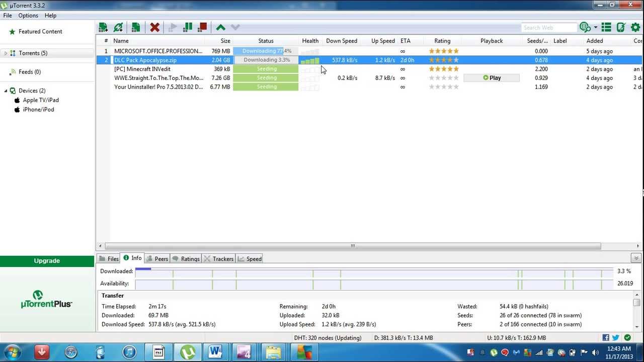Switch to the Trackers tab
Screen dimensions: 644x362
[x=218, y=259]
